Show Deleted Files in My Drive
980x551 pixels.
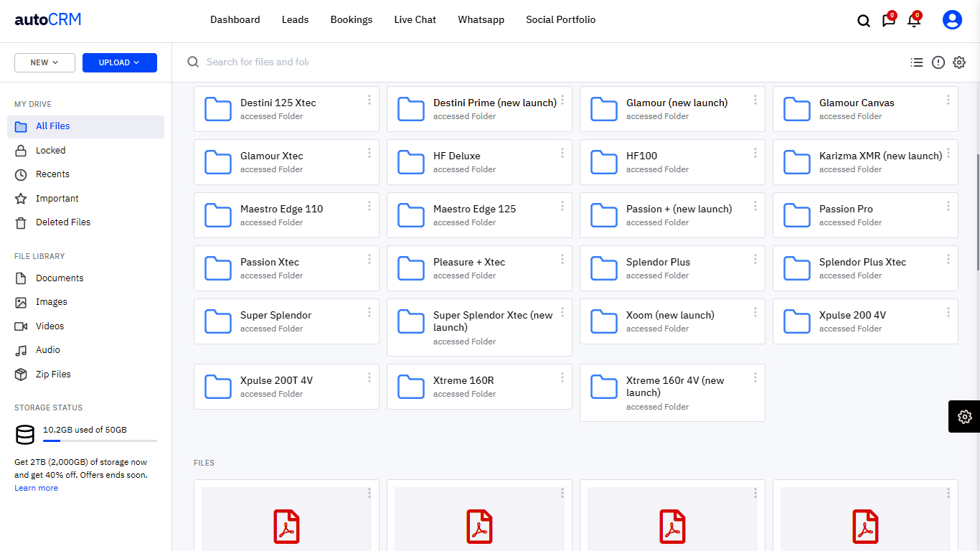[63, 222]
